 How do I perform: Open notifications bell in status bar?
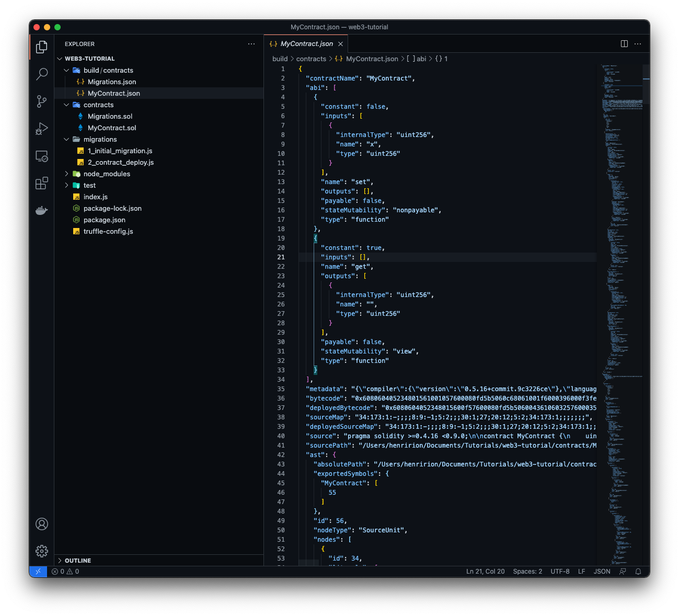click(638, 572)
